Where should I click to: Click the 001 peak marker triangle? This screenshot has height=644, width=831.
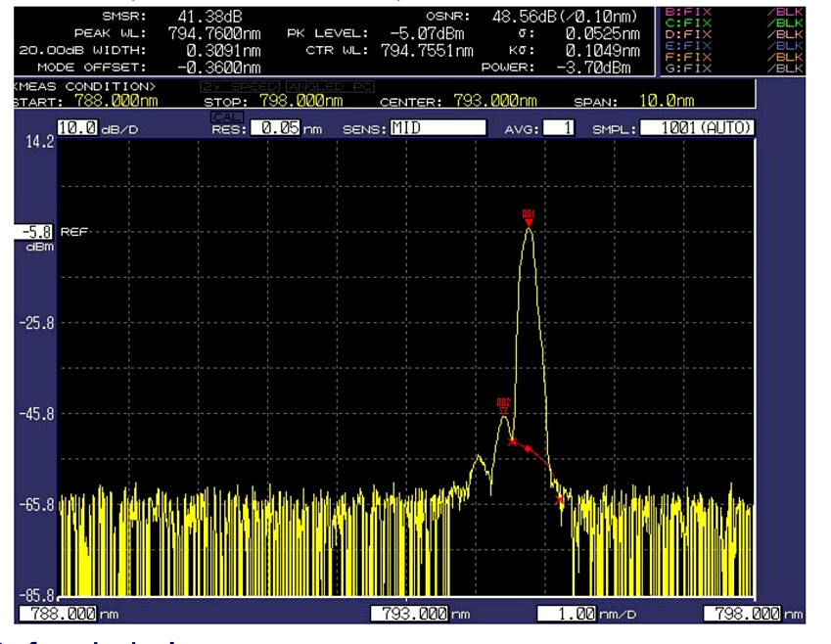529,223
